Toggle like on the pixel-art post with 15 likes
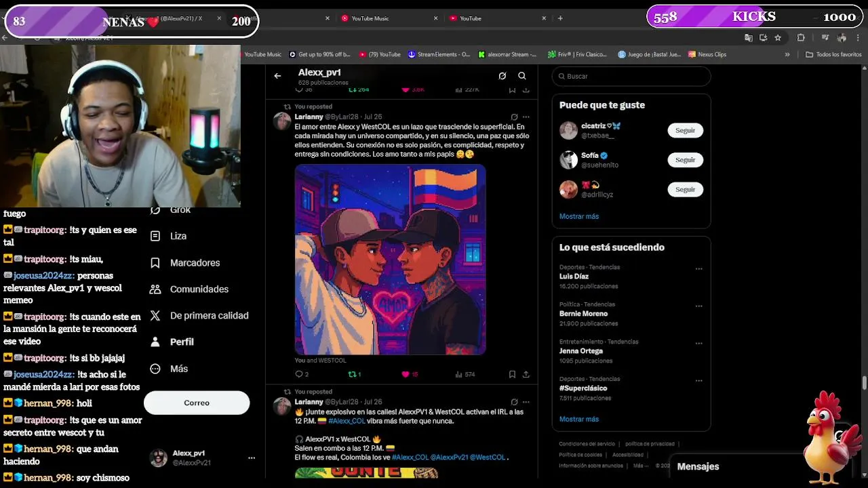Viewport: 868px width, 488px height. 410,374
